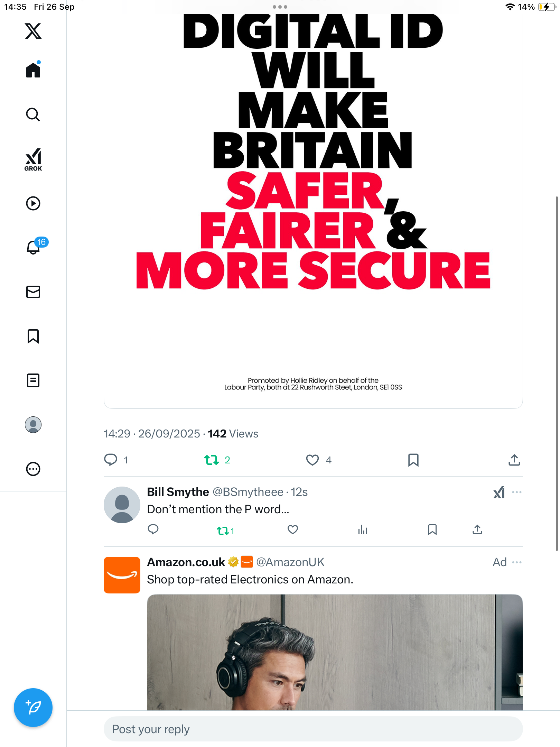The height and width of the screenshot is (747, 560).
Task: Like the Digital ID post
Action: tap(312, 460)
